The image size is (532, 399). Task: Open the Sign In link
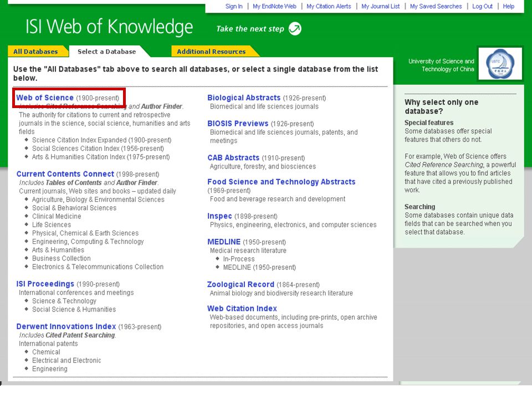point(234,6)
